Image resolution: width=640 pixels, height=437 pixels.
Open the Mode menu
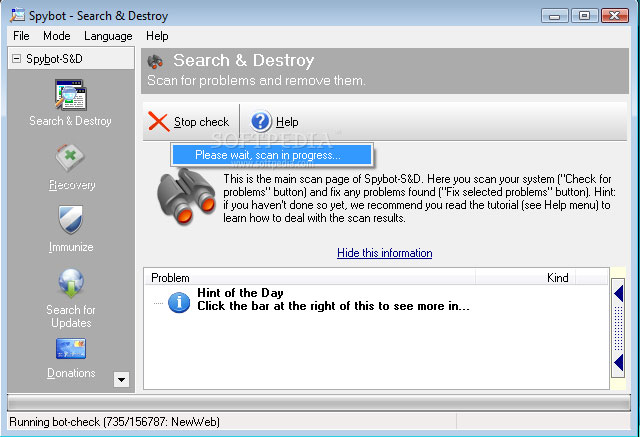[x=57, y=36]
